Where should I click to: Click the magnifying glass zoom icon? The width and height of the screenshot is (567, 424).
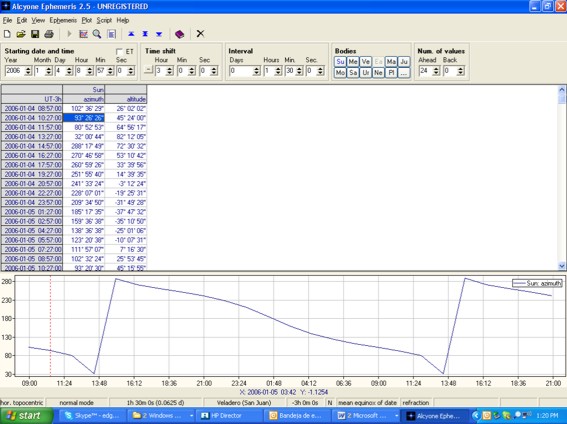coord(97,34)
